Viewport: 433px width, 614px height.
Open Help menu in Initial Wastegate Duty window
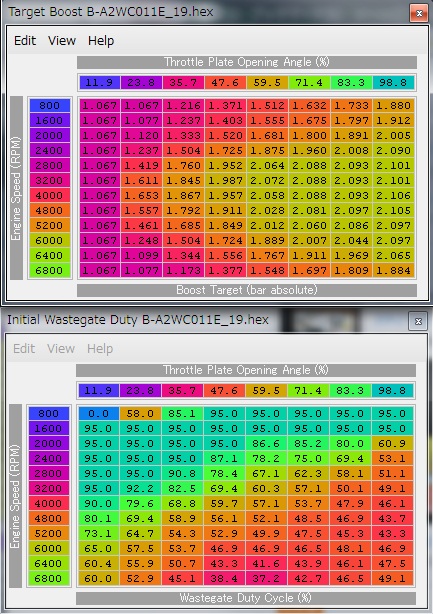click(100, 348)
